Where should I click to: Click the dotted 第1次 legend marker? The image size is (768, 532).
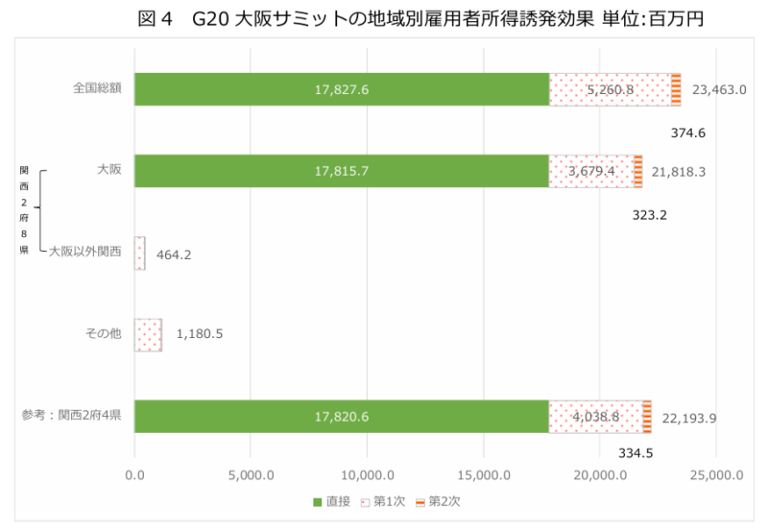[x=365, y=501]
